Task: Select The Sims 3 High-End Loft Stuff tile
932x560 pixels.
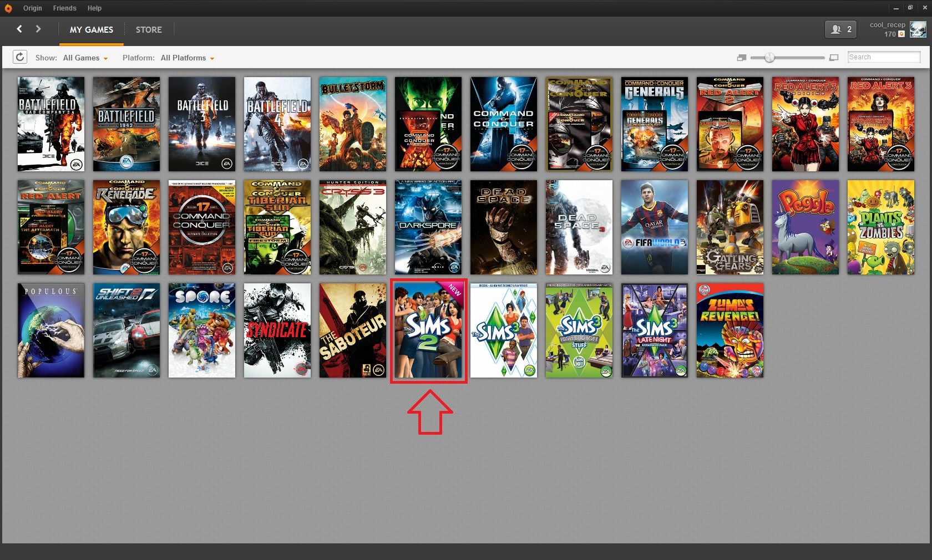Action: (x=579, y=330)
